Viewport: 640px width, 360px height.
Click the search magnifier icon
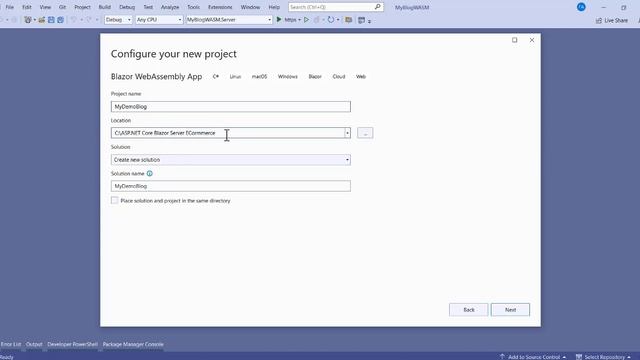tap(378, 7)
